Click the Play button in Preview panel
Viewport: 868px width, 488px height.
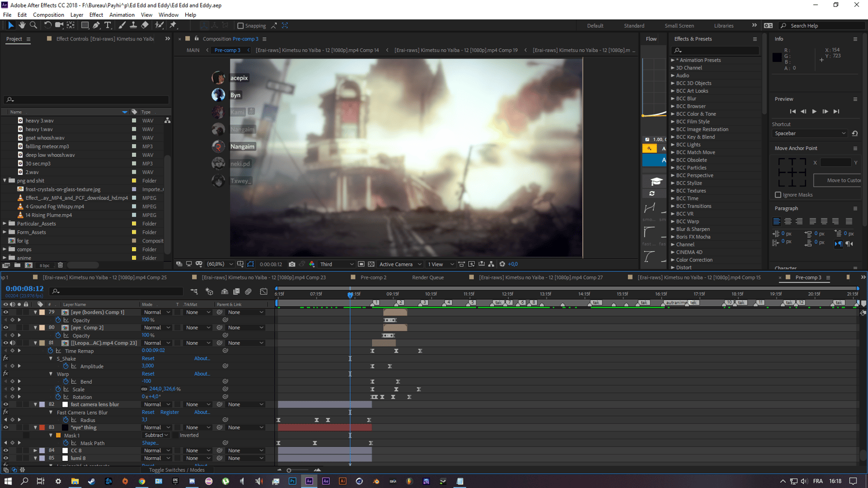pyautogui.click(x=814, y=111)
